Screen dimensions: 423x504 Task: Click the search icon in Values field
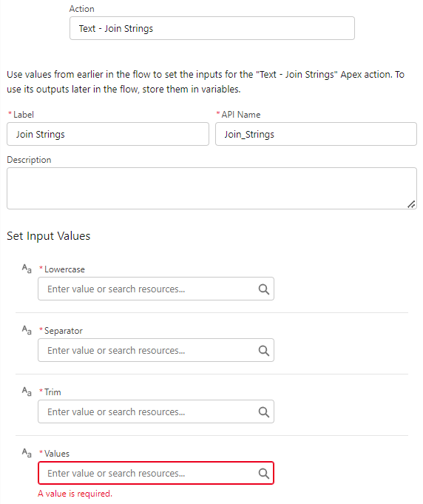click(264, 473)
